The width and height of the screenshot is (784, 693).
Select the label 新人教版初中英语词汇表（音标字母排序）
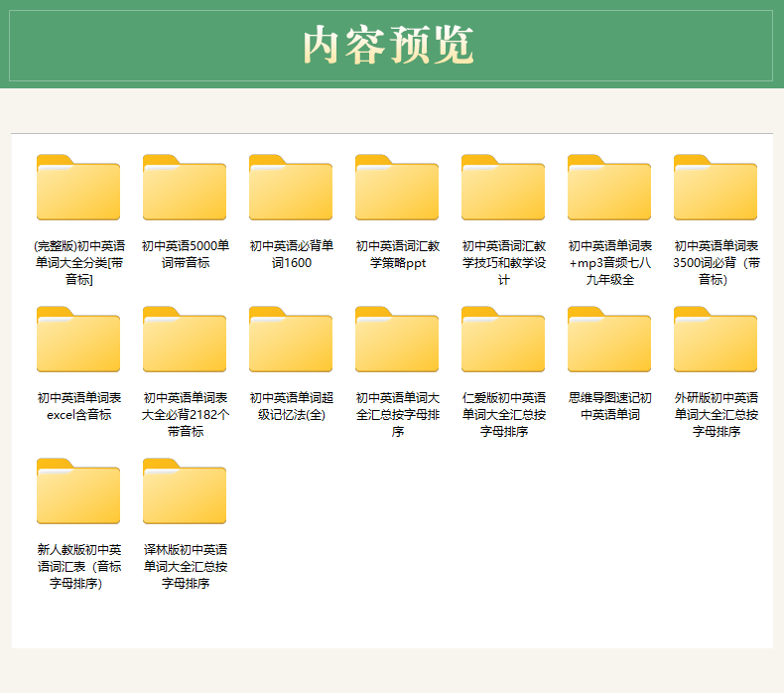[79, 566]
